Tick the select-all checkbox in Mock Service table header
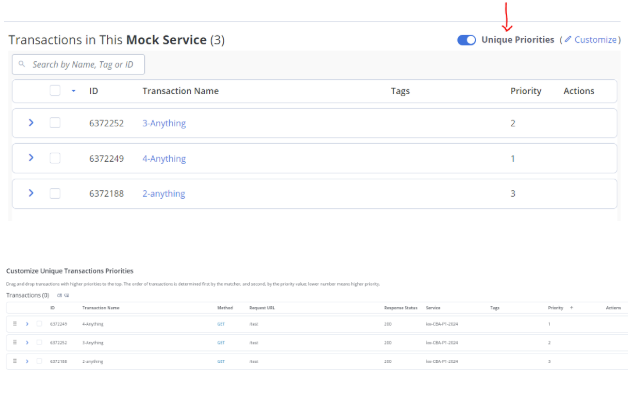This screenshot has width=642, height=398. pyautogui.click(x=55, y=90)
